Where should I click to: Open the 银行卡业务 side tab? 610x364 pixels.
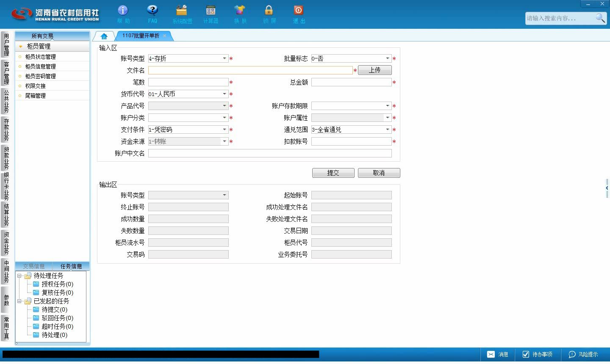(x=6, y=186)
